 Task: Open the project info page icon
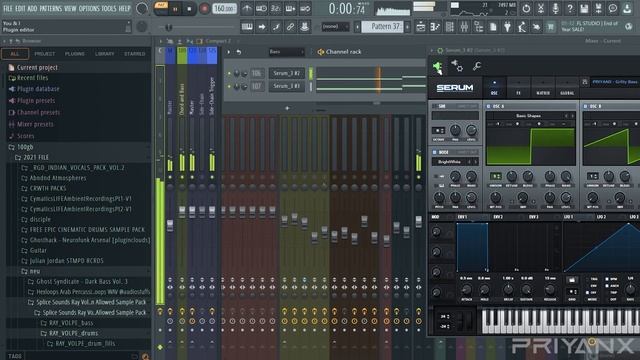pyautogui.click(x=493, y=27)
